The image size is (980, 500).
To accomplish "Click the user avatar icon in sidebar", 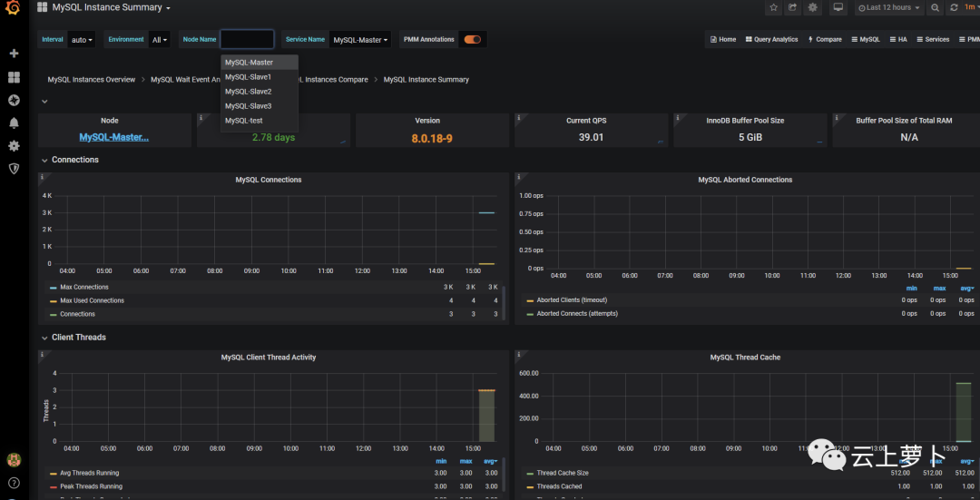I will click(14, 460).
